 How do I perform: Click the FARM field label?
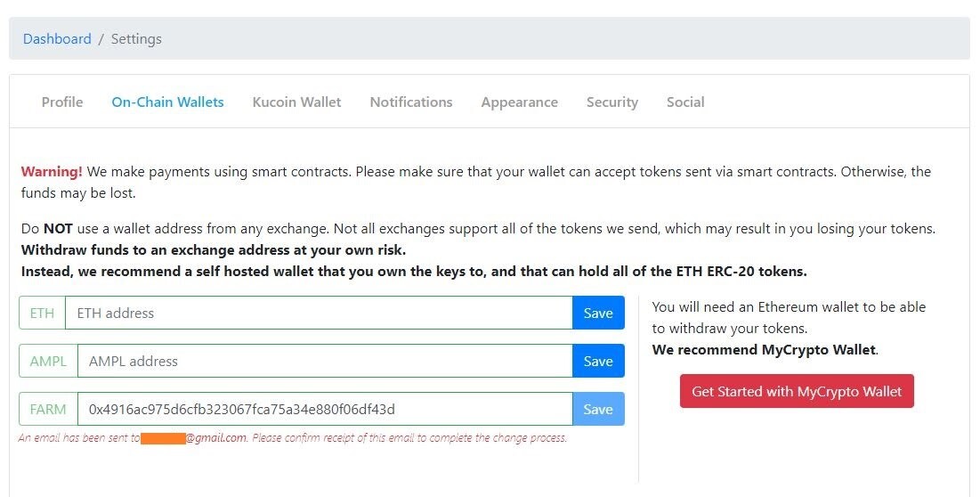tap(48, 409)
